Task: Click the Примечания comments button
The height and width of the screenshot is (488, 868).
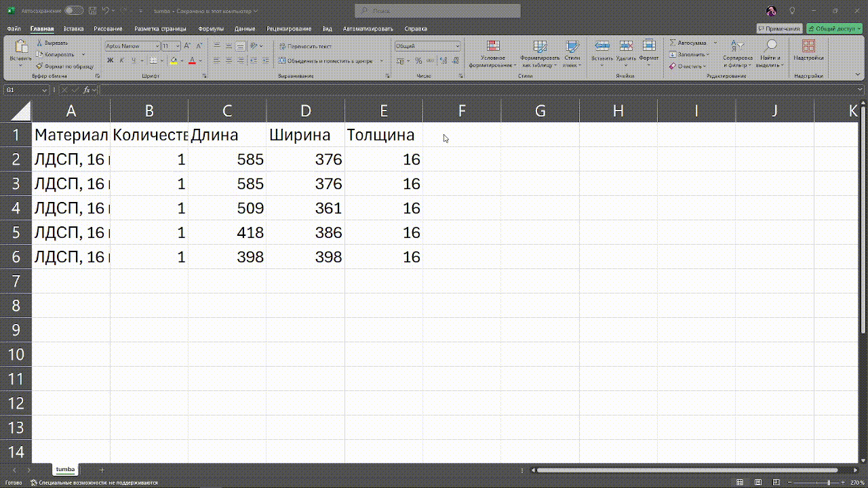Action: coord(780,28)
